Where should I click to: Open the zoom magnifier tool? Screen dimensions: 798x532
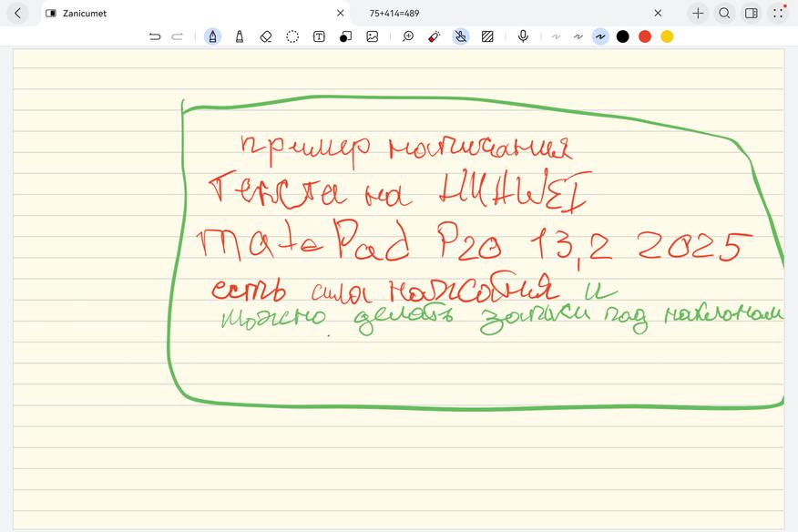coord(407,36)
